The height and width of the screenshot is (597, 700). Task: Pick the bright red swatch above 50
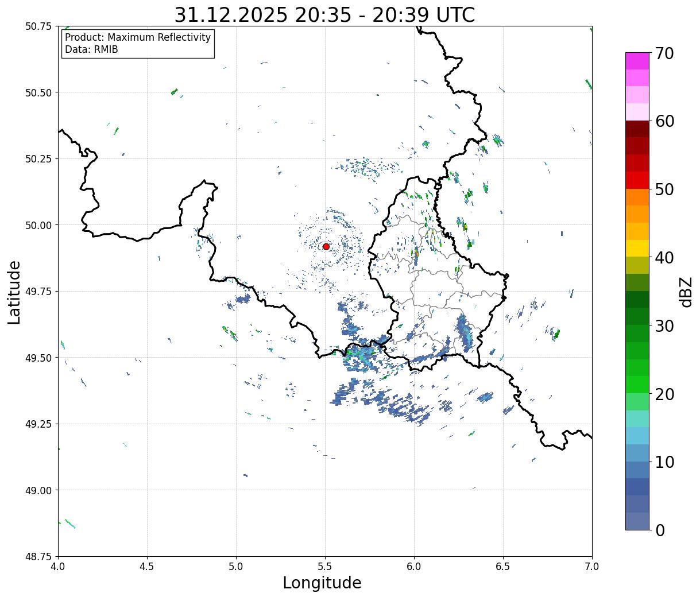pos(637,180)
